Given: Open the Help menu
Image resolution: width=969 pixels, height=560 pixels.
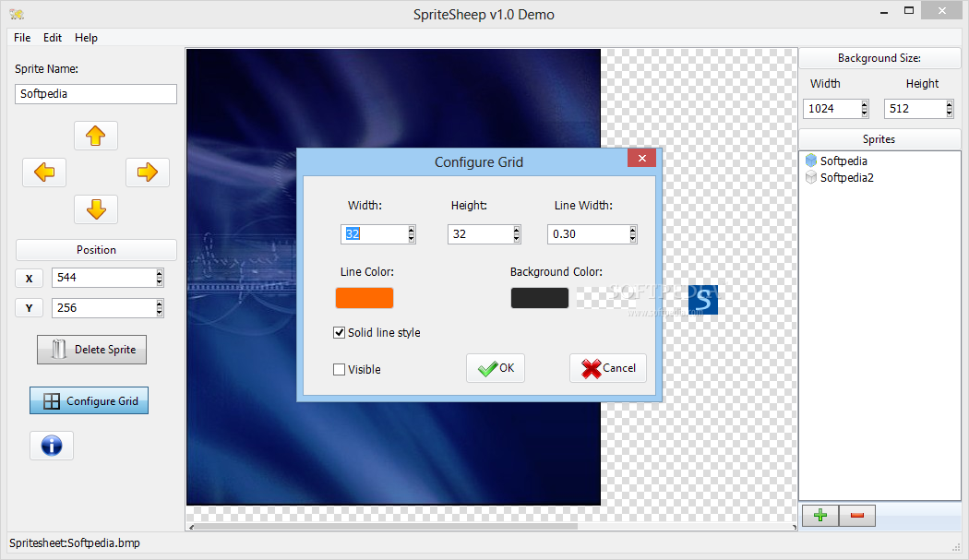Looking at the screenshot, I should tap(86, 38).
